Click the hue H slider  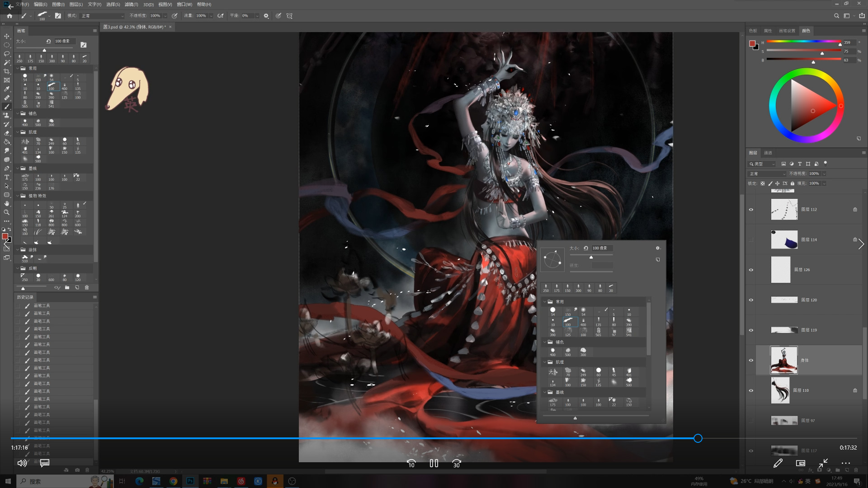pyautogui.click(x=803, y=42)
